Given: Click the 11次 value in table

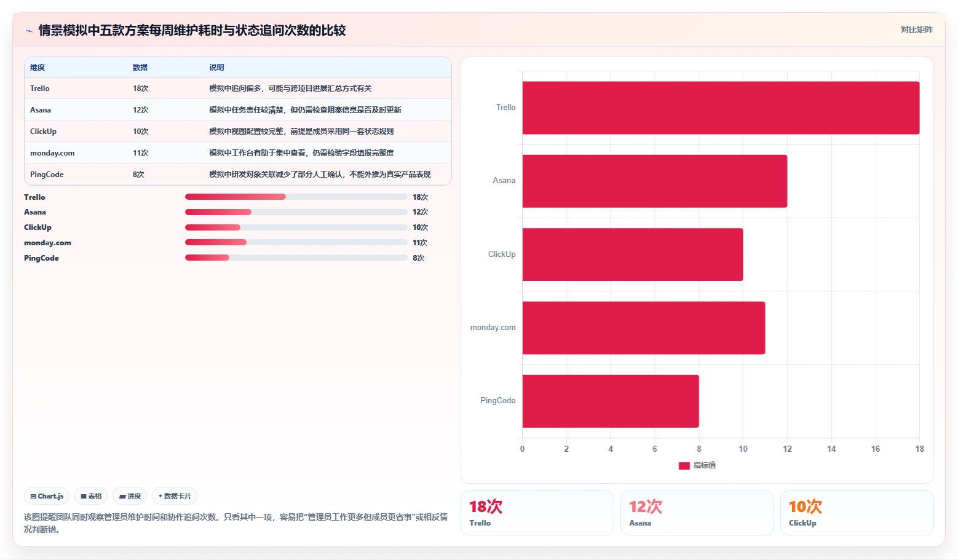Looking at the screenshot, I should click(141, 153).
